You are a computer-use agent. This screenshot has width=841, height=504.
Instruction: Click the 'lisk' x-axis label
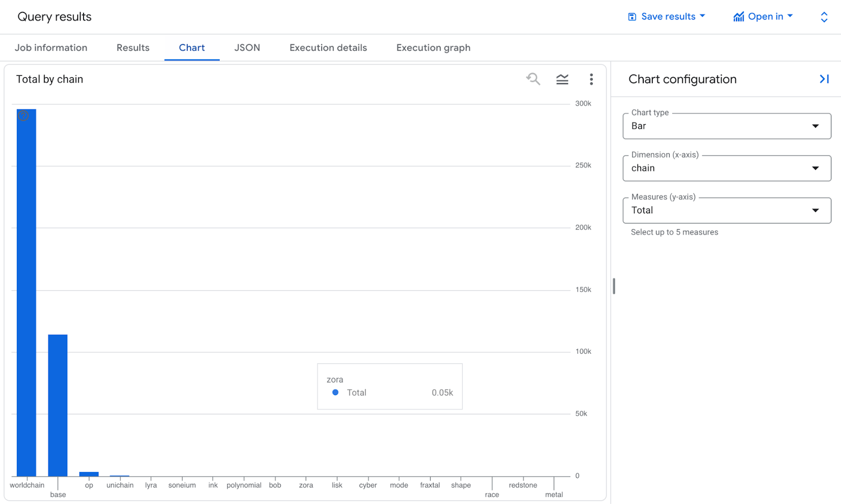(x=337, y=485)
